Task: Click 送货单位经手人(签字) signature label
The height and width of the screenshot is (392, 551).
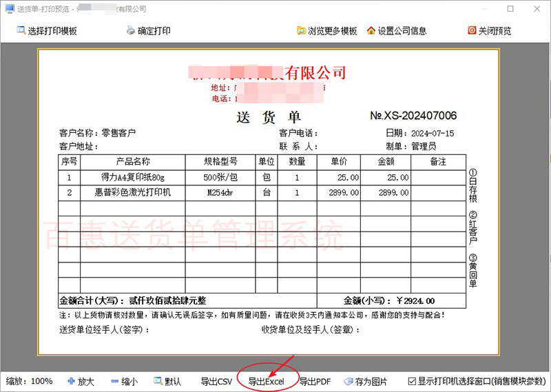Action: pos(105,330)
